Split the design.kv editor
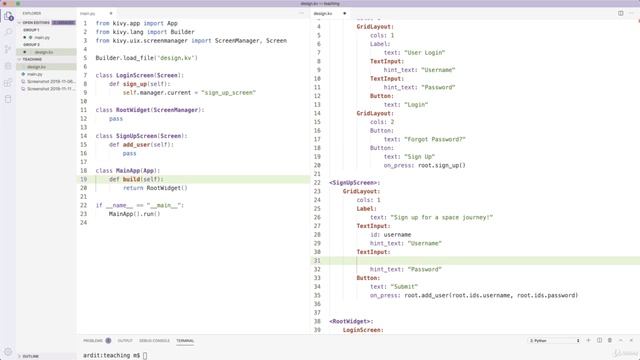The image size is (640, 360). point(620,13)
